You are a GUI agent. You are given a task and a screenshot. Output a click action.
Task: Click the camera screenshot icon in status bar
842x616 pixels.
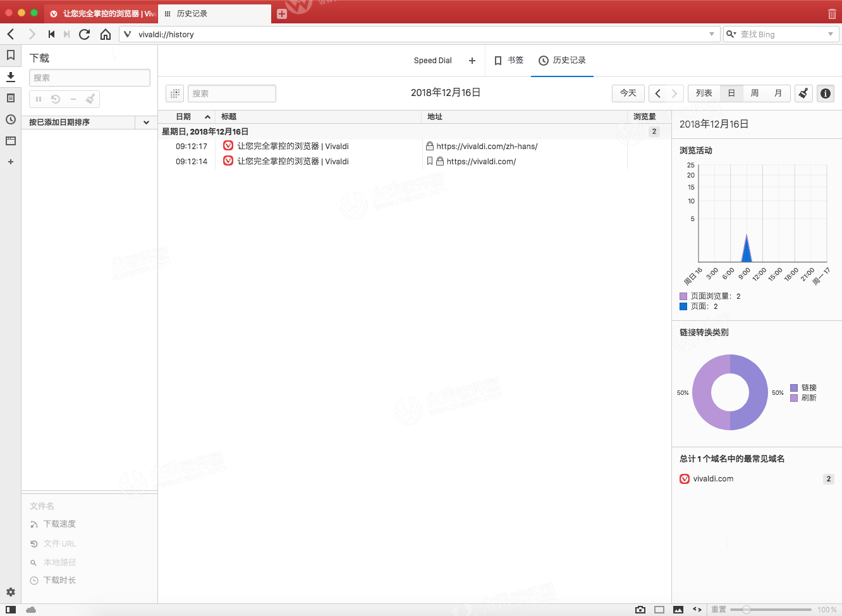640,609
